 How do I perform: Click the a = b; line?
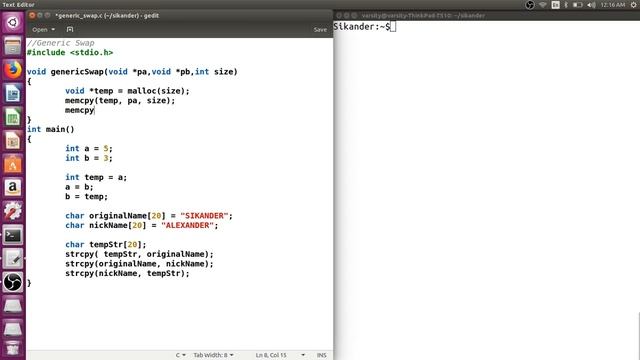(x=79, y=187)
